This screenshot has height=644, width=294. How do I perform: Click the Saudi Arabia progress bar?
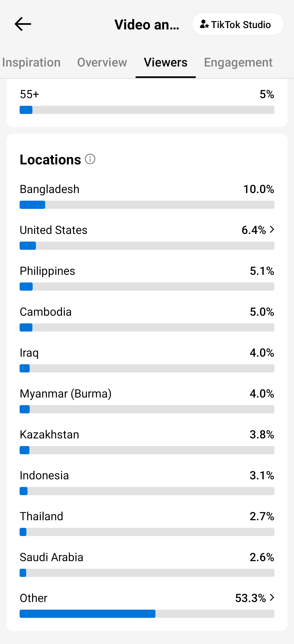[147, 573]
